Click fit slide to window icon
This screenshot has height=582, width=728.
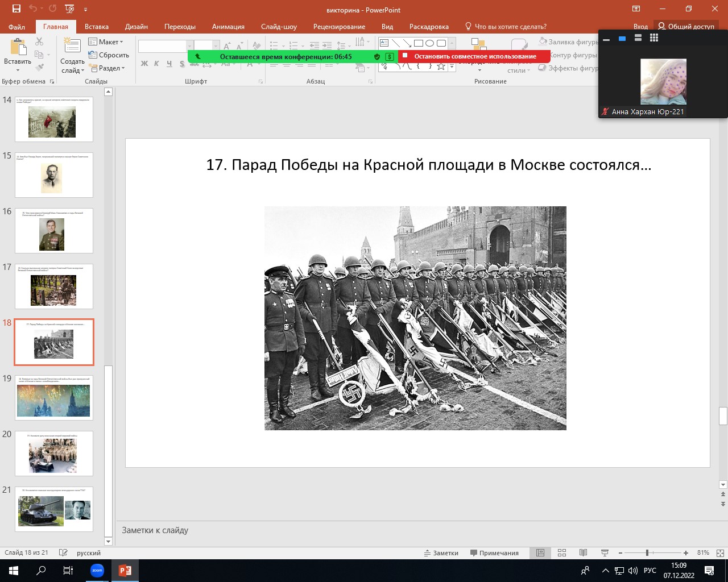click(x=721, y=553)
